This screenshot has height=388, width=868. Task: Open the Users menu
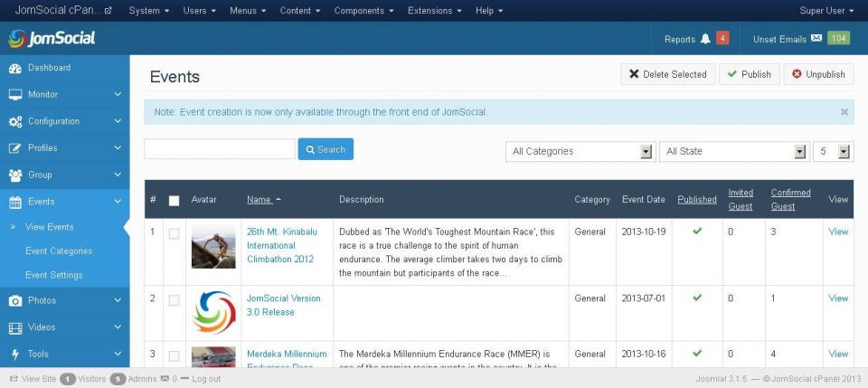[199, 11]
